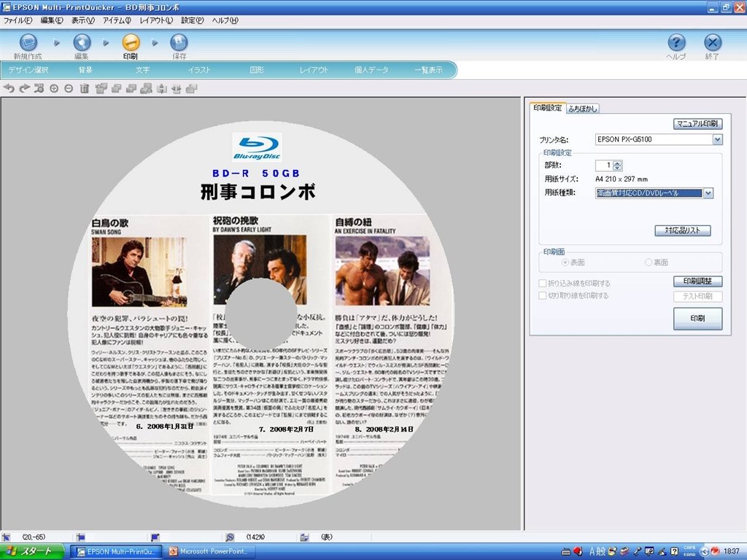Screen dimensions: 747x560
Task: Click the zoom in plus icon
Action: click(x=54, y=88)
